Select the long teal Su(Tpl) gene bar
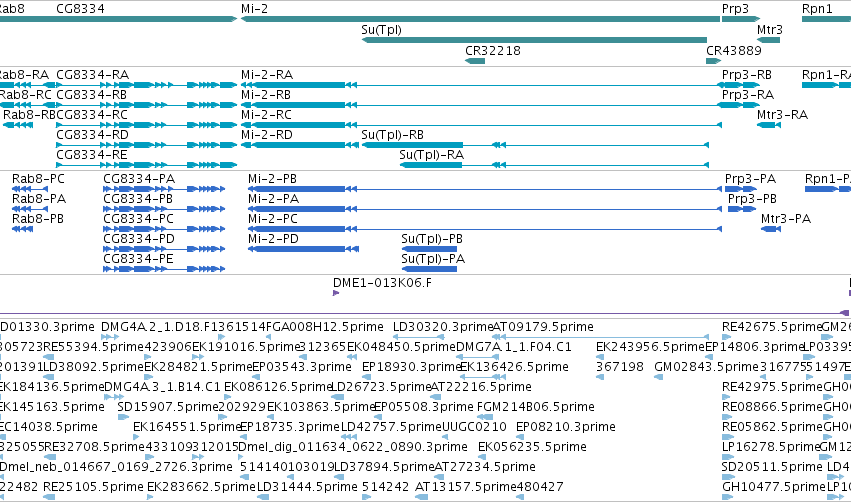The width and height of the screenshot is (851, 502). pyautogui.click(x=534, y=40)
